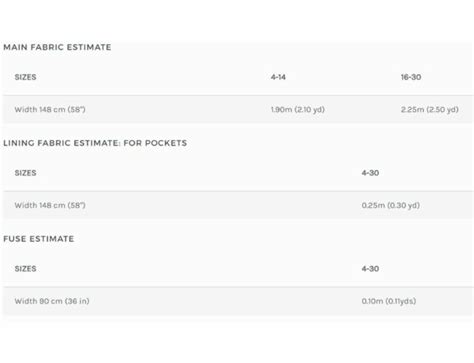Image resolution: width=474 pixels, height=363 pixels.
Task: Select the 16-30 size column header
Action: 411,77
